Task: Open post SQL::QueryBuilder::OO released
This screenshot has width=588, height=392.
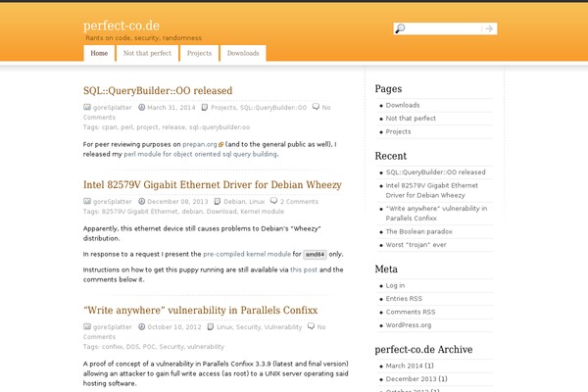Action: point(158,91)
